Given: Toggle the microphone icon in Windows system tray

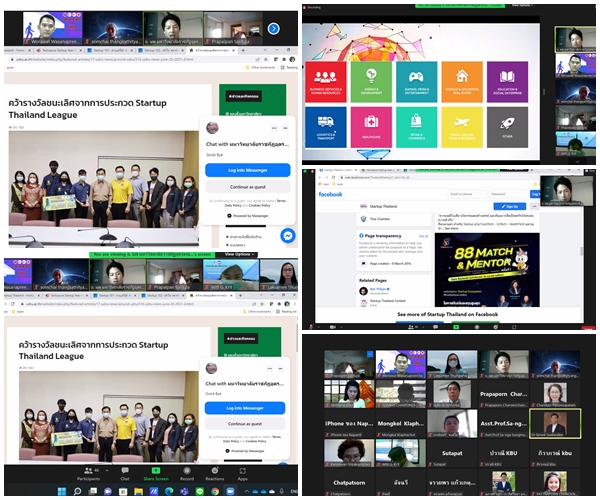Looking at the screenshot, I should (x=281, y=491).
